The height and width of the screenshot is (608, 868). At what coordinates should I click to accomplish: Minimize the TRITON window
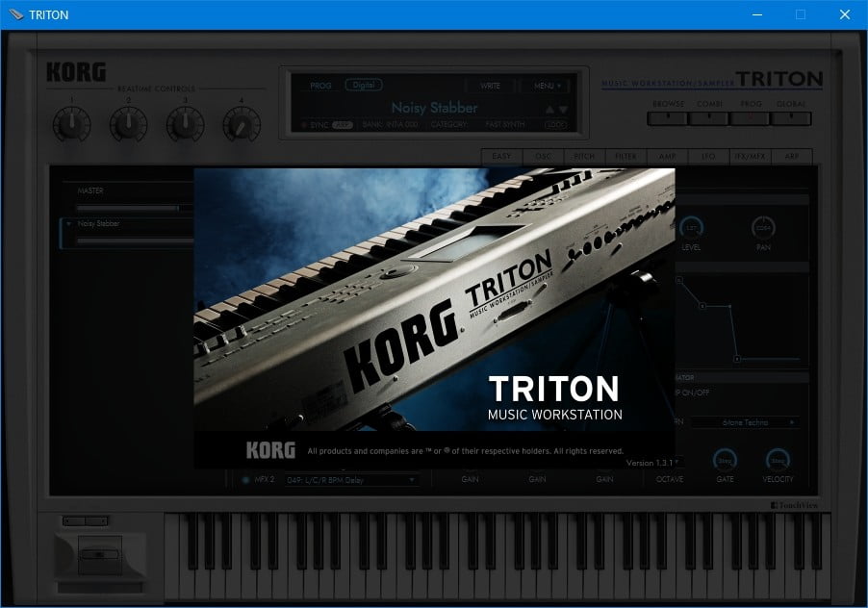click(757, 15)
